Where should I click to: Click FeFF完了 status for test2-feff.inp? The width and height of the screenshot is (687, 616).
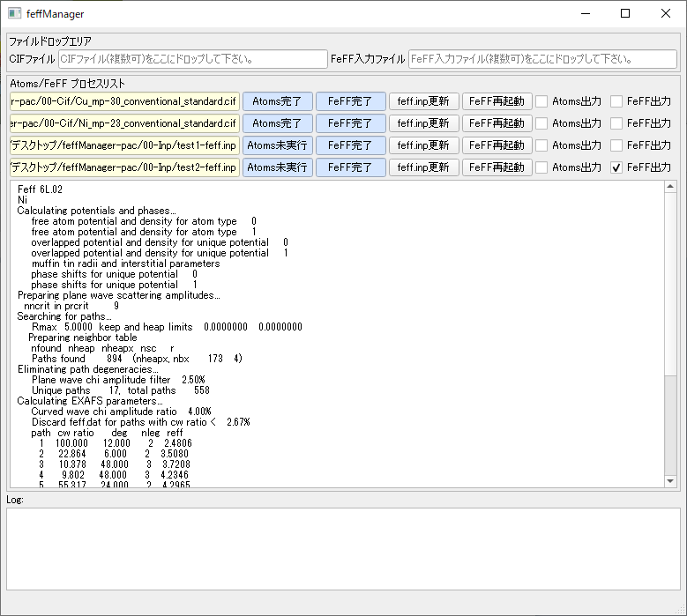pyautogui.click(x=350, y=167)
